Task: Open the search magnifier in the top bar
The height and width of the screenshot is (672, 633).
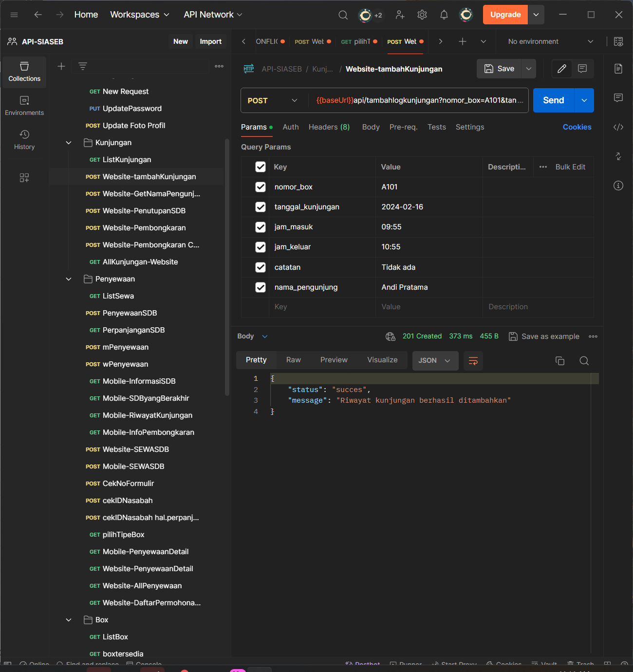Action: tap(343, 15)
